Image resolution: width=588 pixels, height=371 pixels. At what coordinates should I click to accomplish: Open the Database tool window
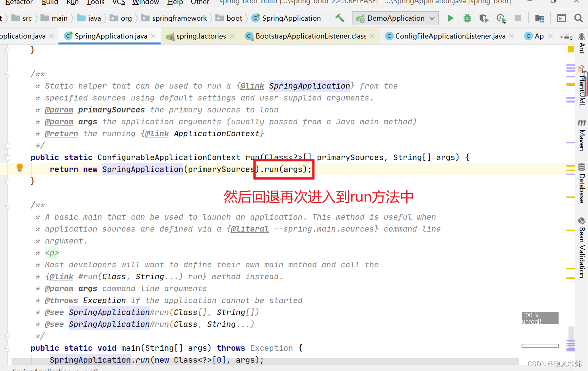pyautogui.click(x=582, y=183)
